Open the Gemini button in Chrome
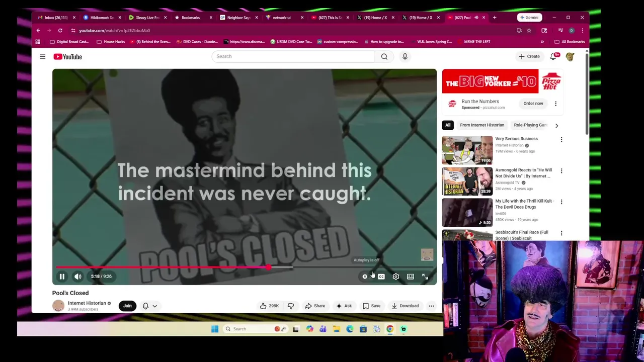 [x=529, y=18]
